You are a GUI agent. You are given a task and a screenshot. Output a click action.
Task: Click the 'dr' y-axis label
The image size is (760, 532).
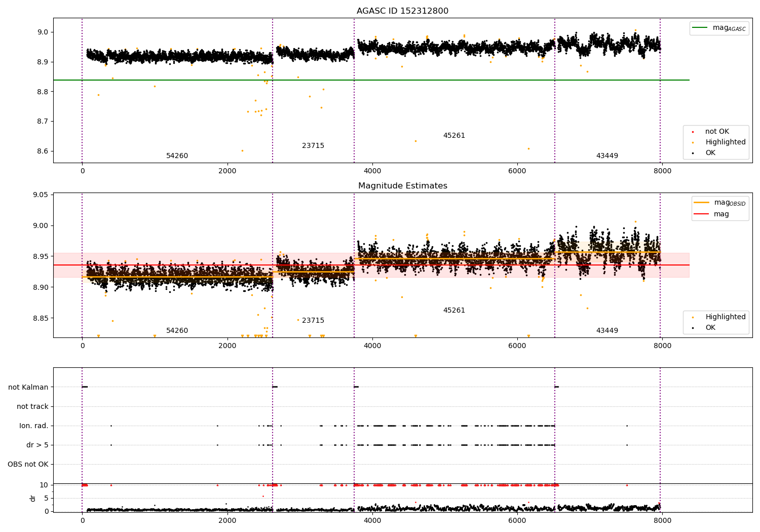coord(33,498)
